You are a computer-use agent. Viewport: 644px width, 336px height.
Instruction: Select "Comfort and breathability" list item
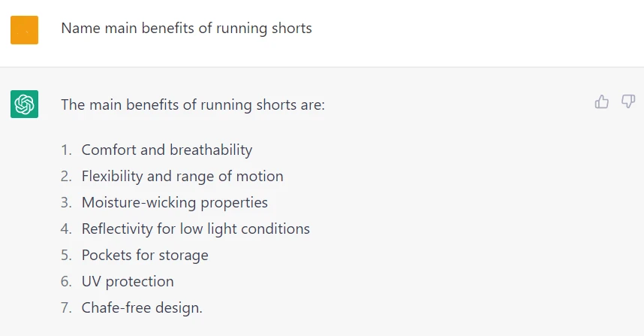tap(167, 150)
